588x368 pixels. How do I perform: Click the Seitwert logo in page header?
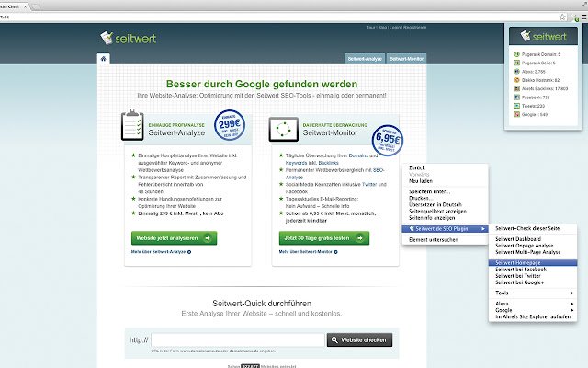pyautogui.click(x=129, y=38)
